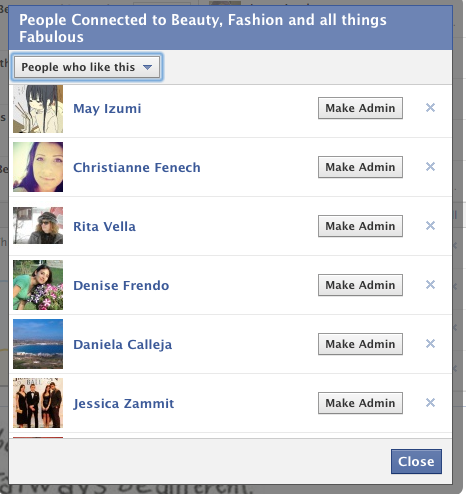Make Denise Frendo an admin
Viewport: 466px width, 494px height.
[360, 285]
